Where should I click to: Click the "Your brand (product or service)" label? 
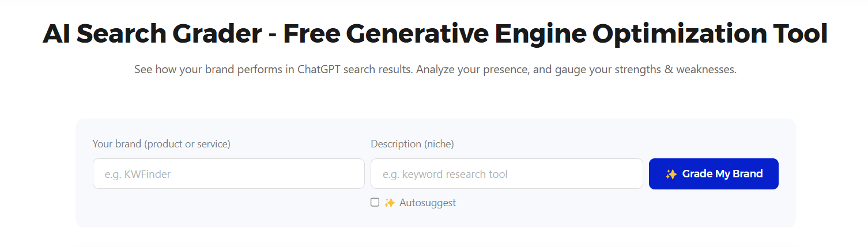pos(161,144)
